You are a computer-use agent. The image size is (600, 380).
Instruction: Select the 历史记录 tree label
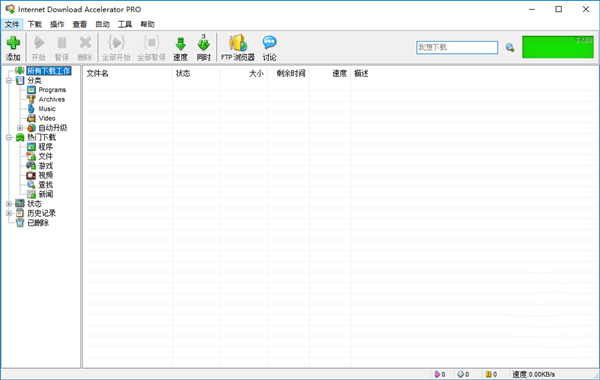pos(41,213)
